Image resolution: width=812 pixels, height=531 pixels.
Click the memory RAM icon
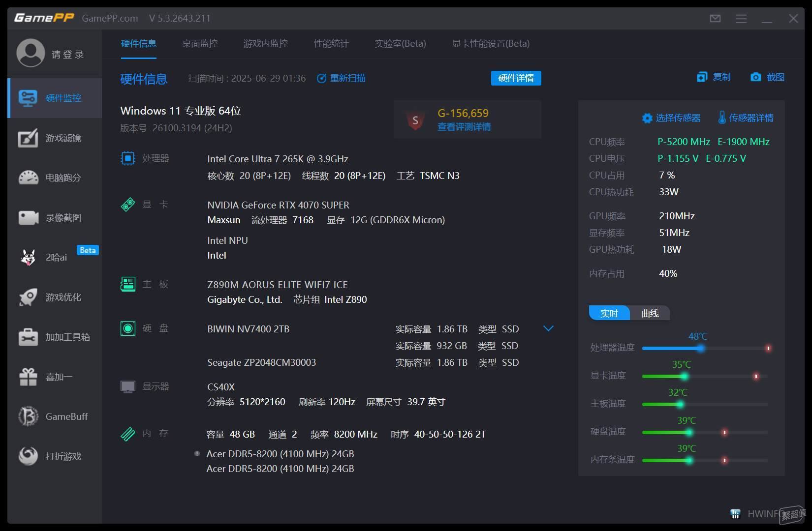pyautogui.click(x=128, y=434)
